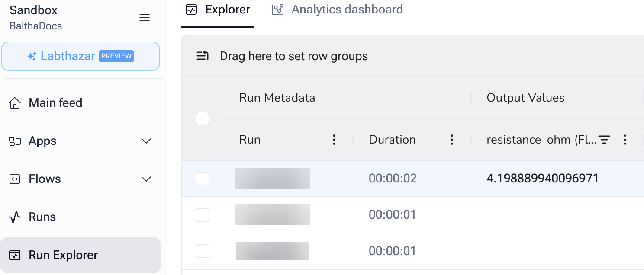Open the Runs page
Image resolution: width=644 pixels, height=275 pixels.
pyautogui.click(x=42, y=217)
